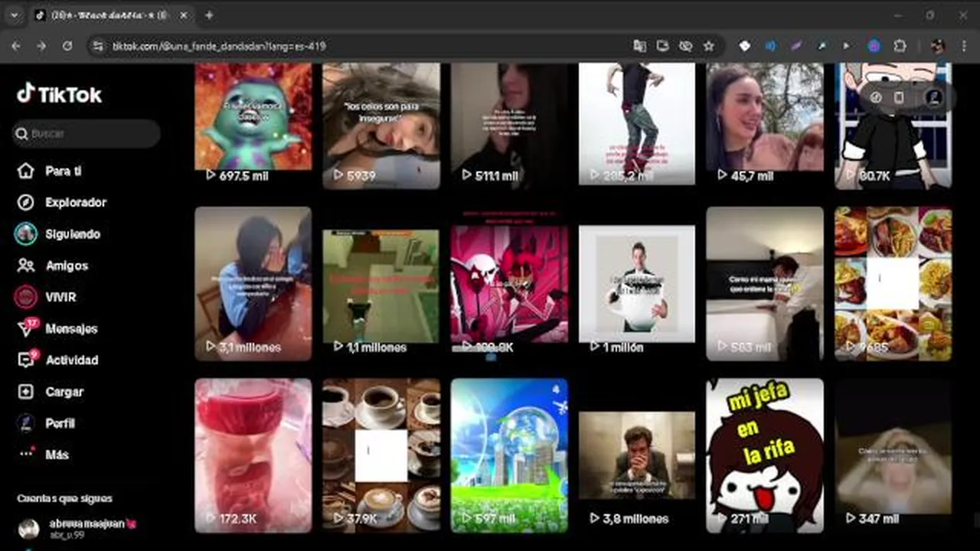Select the TikTok browser tab
The image size is (980, 551).
coord(112,15)
